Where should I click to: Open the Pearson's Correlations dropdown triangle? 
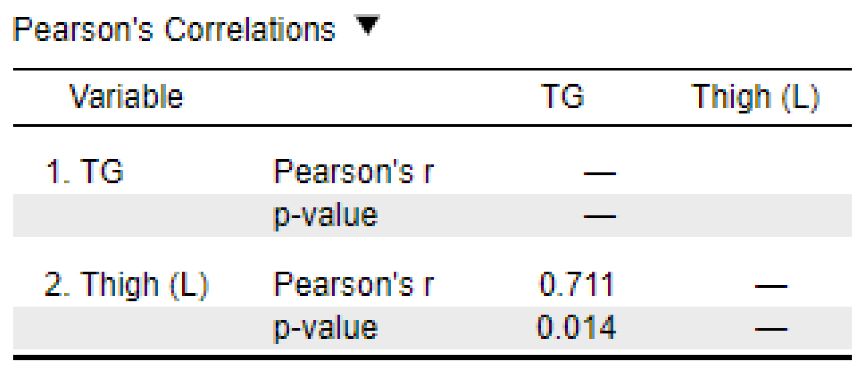coord(367,24)
